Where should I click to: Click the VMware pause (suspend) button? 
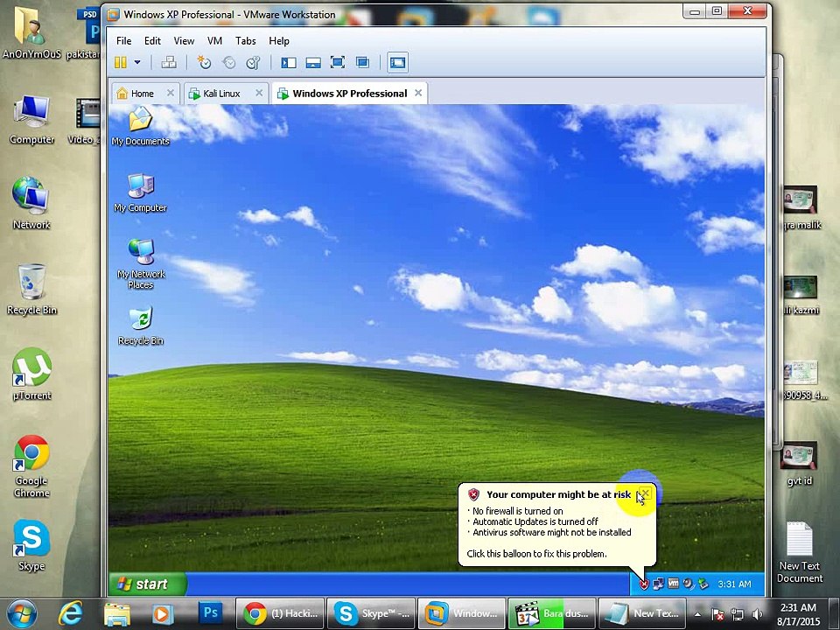pyautogui.click(x=121, y=63)
